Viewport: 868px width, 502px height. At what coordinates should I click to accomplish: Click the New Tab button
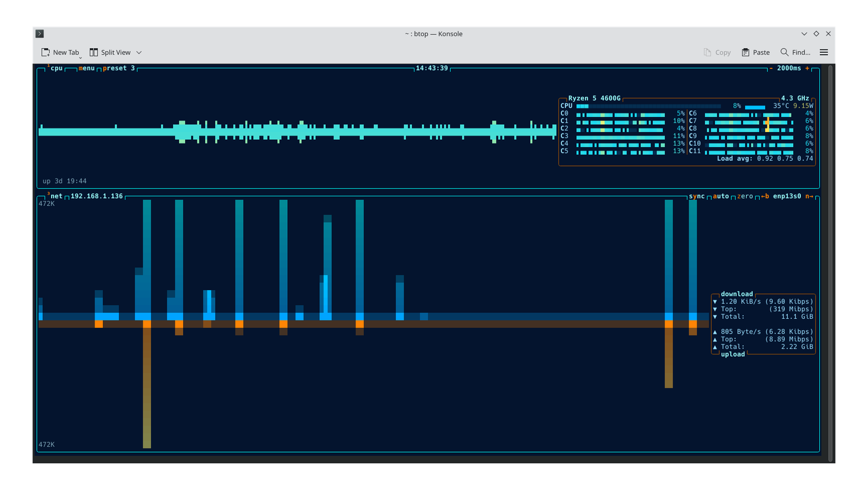[x=60, y=52]
